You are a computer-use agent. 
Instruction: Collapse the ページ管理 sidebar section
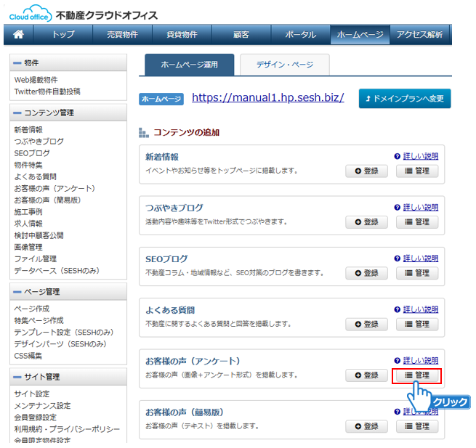point(17,291)
